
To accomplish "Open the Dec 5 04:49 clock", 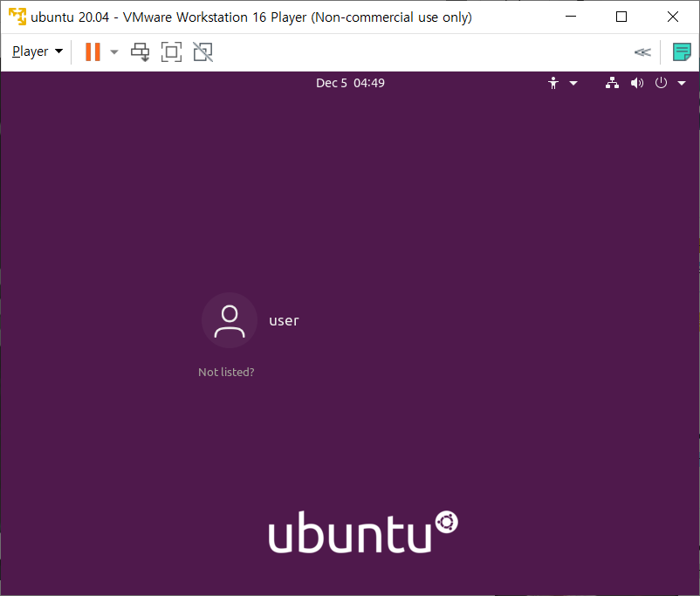I will pos(351,83).
